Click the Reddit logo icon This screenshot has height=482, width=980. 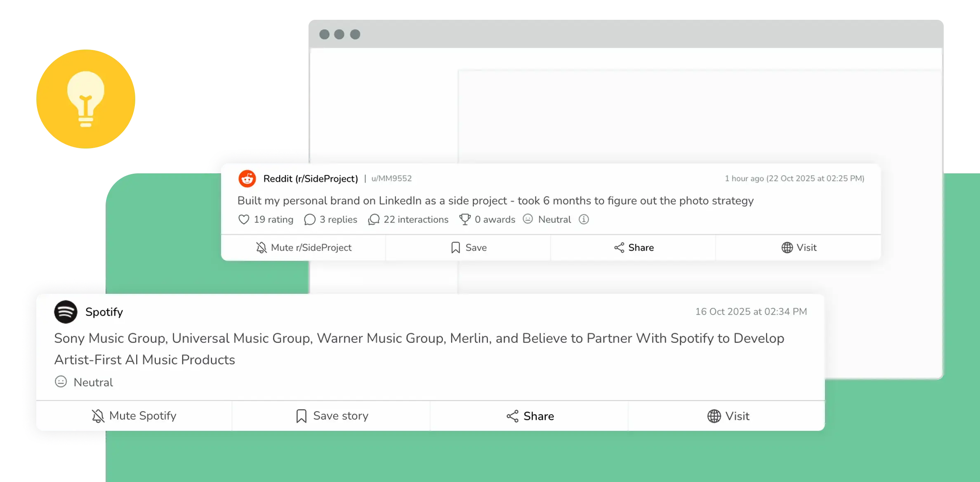[247, 179]
